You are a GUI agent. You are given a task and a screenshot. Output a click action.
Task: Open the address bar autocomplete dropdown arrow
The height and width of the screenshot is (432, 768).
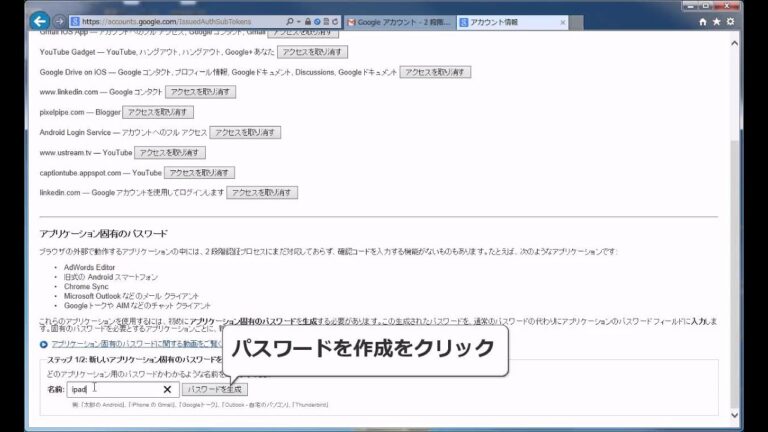click(x=298, y=22)
